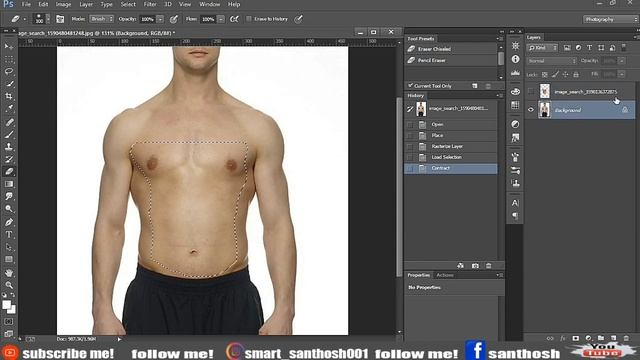640x360 pixels.
Task: Select the Contract history state
Action: pos(451,168)
